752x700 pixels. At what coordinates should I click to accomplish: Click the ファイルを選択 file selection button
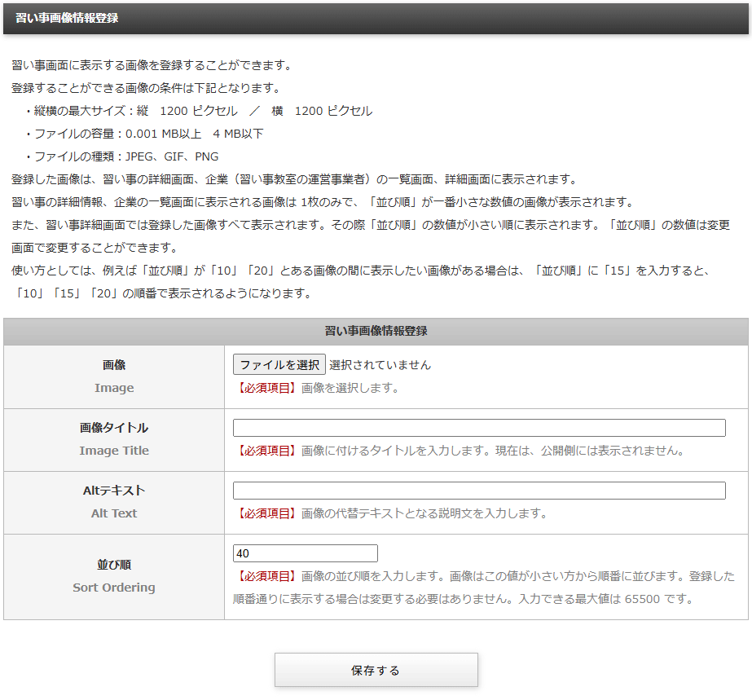278,364
